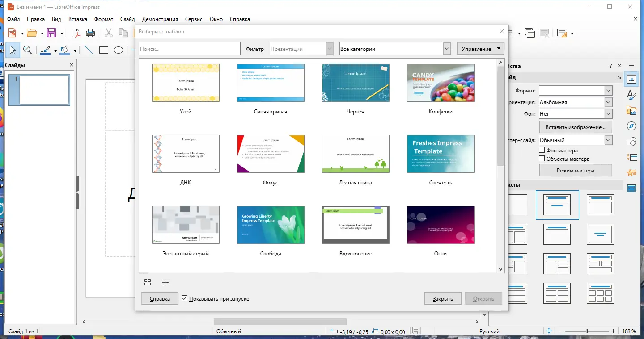This screenshot has height=339, width=644.
Task: Open the Сервис menu
Action: (x=194, y=19)
